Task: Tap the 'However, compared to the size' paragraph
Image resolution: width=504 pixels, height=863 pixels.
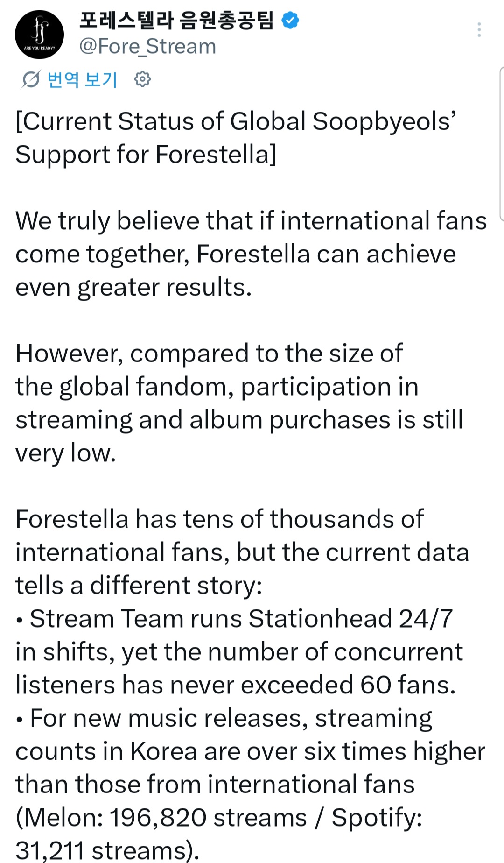Action: (x=239, y=403)
